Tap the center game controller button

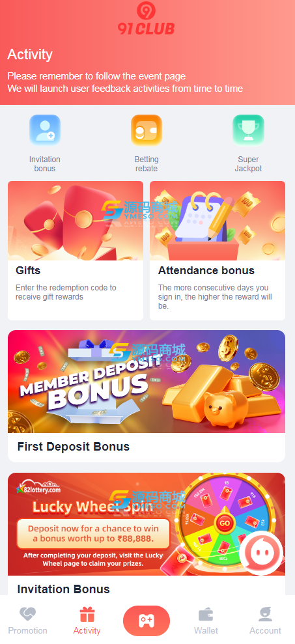(x=147, y=621)
